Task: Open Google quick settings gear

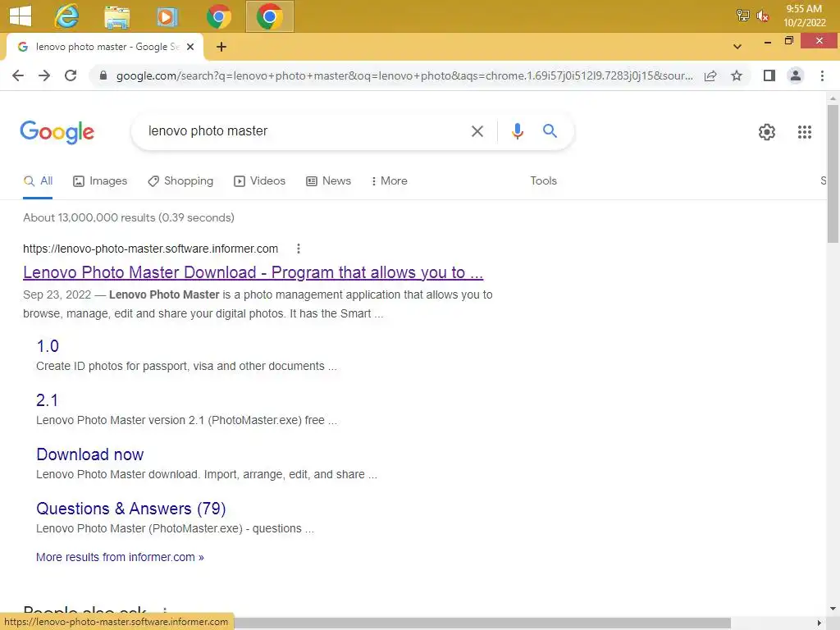Action: coord(767,132)
